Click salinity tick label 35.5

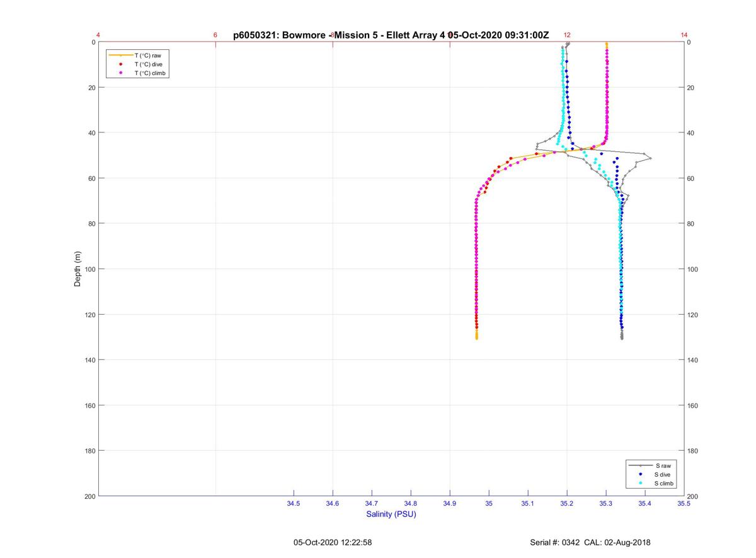point(684,503)
